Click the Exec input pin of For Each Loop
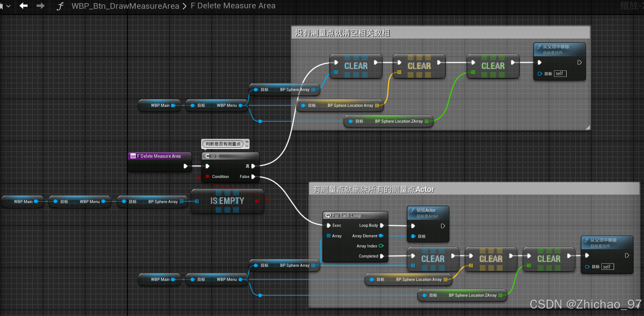This screenshot has width=644, height=316. (x=329, y=225)
